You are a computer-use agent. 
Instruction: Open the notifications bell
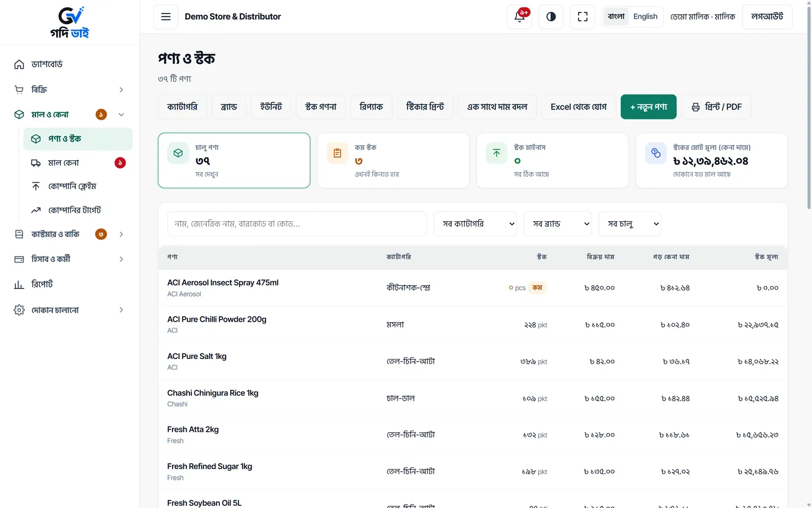pyautogui.click(x=519, y=17)
